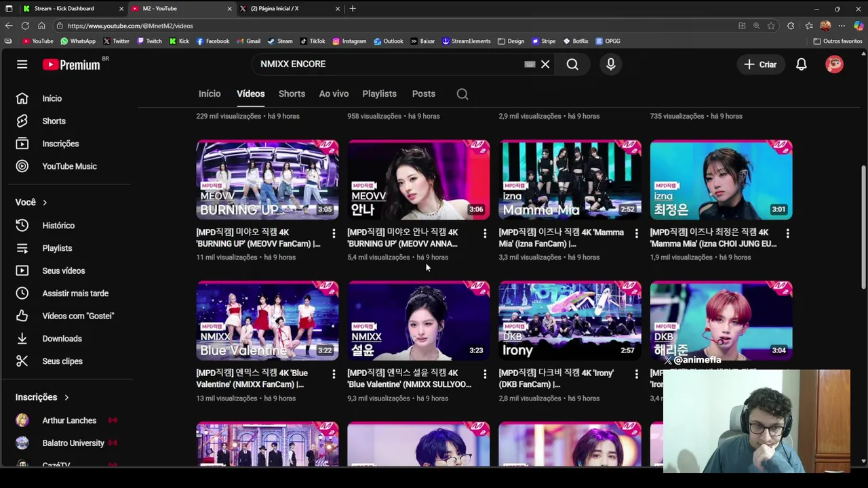Open options menu for NMIXX FanCam video

tap(334, 374)
